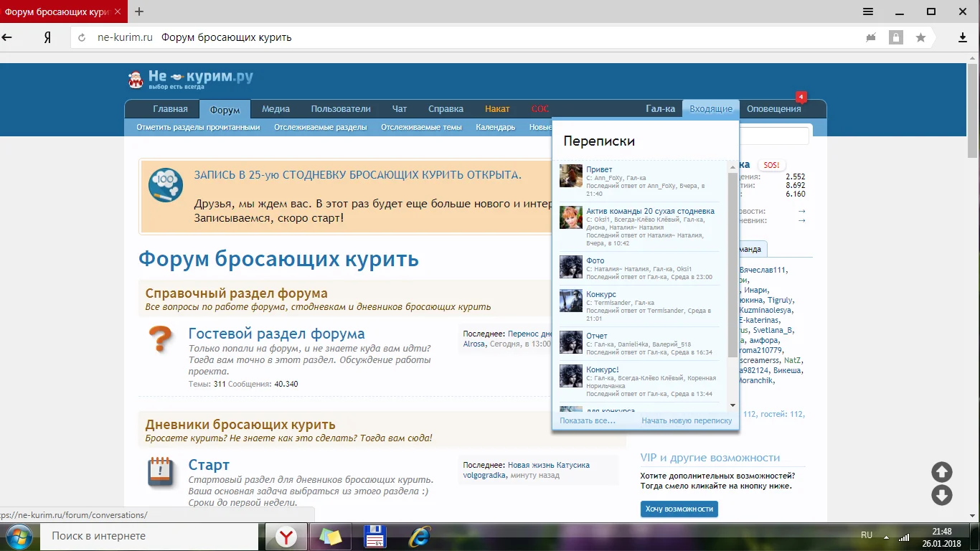Open the Yandex browser hamburger menu
This screenshot has width=980, height=551.
(867, 11)
